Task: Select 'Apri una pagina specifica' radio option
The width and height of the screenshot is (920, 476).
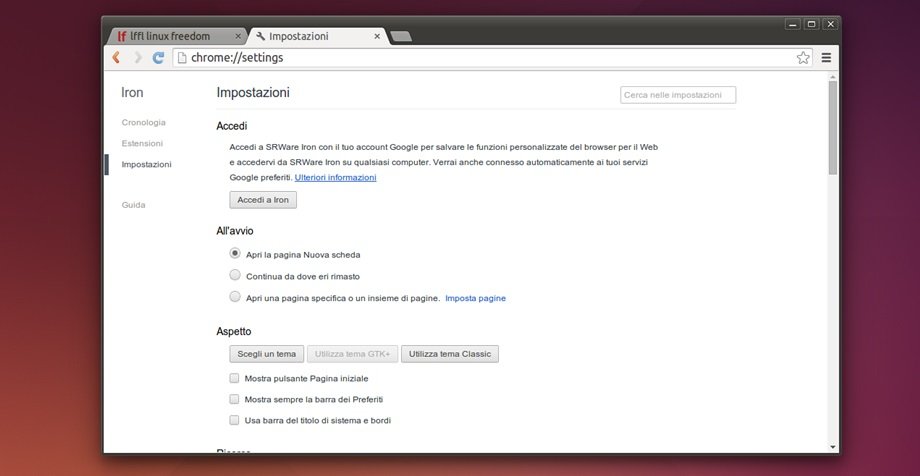Action: point(235,296)
